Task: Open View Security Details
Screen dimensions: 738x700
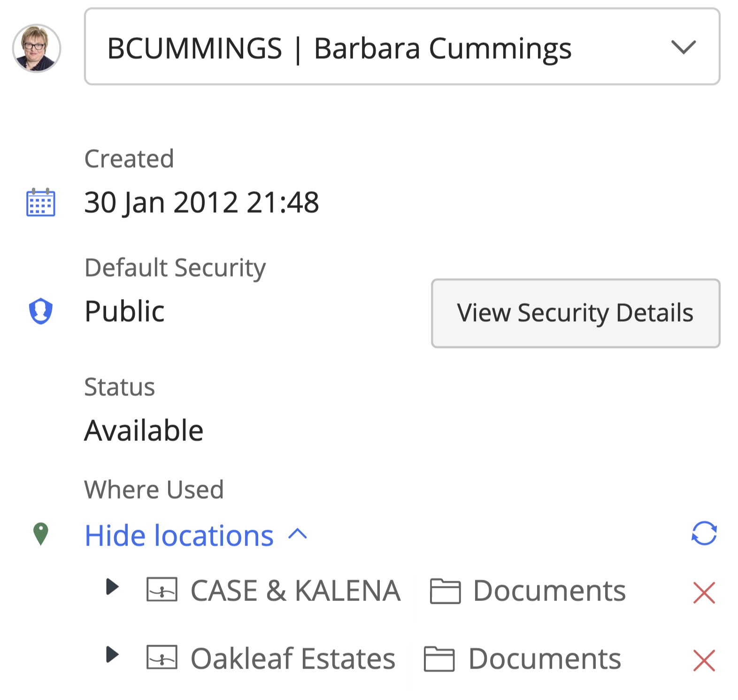Action: pos(575,313)
